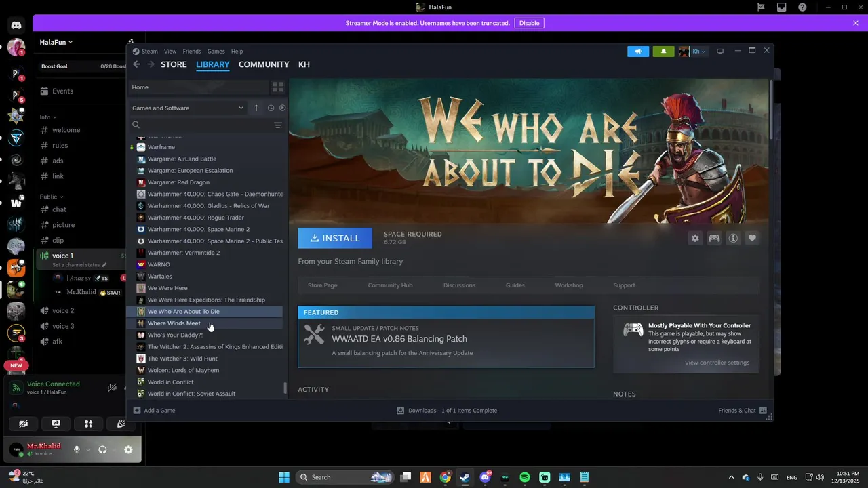Open game manage gear icon
Screen dimensions: 868x488
pyautogui.click(x=695, y=238)
